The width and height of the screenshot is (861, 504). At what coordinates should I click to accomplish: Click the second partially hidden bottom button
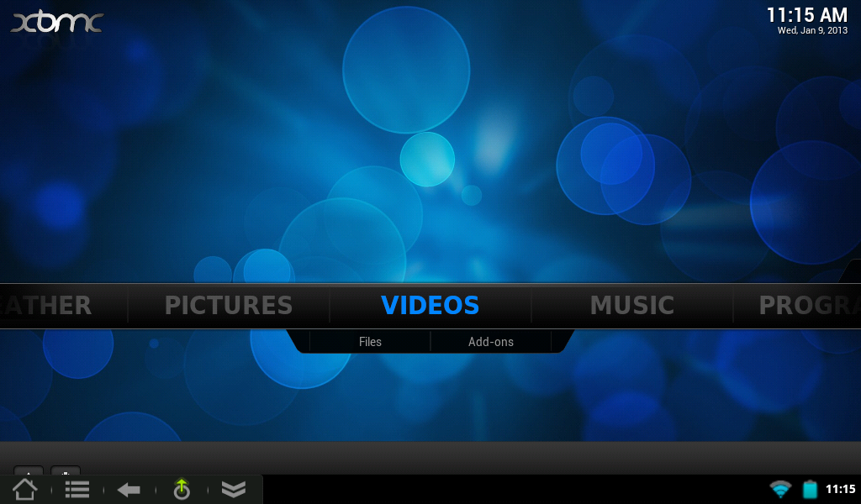pyautogui.click(x=66, y=471)
